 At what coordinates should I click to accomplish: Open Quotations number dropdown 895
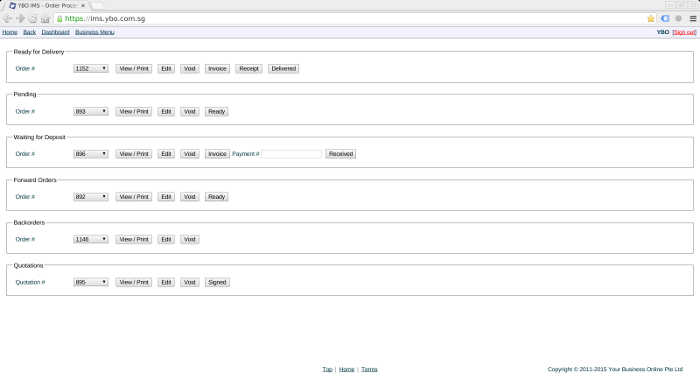coord(91,282)
